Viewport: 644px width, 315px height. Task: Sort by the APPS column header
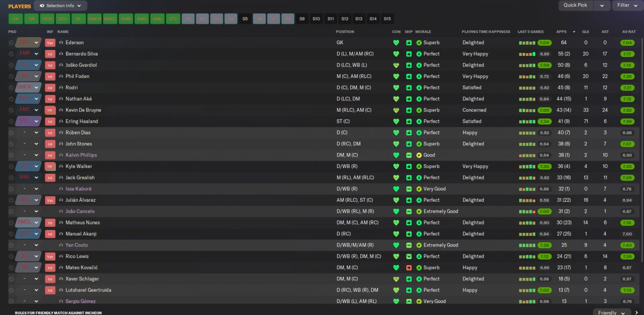pos(561,32)
